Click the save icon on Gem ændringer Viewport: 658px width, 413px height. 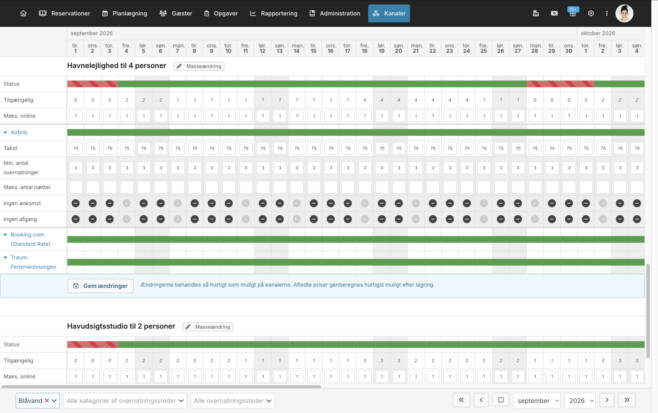tap(76, 286)
